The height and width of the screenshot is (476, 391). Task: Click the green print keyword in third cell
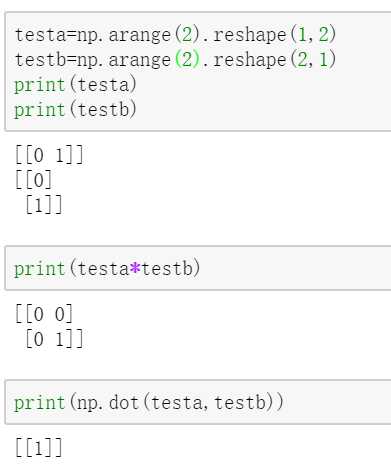click(40, 403)
